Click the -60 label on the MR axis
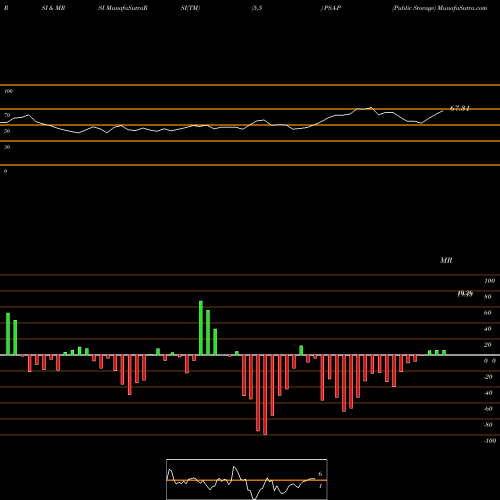This screenshot has width=500, height=500. tap(488, 409)
